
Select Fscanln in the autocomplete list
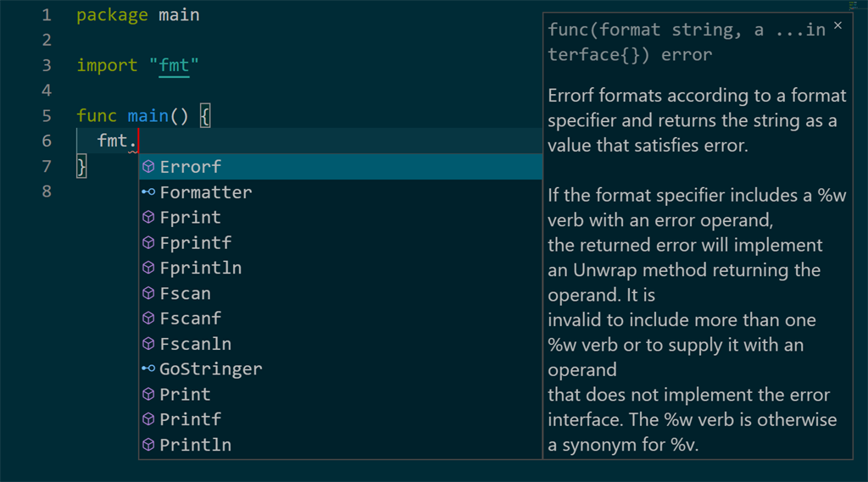(x=195, y=344)
